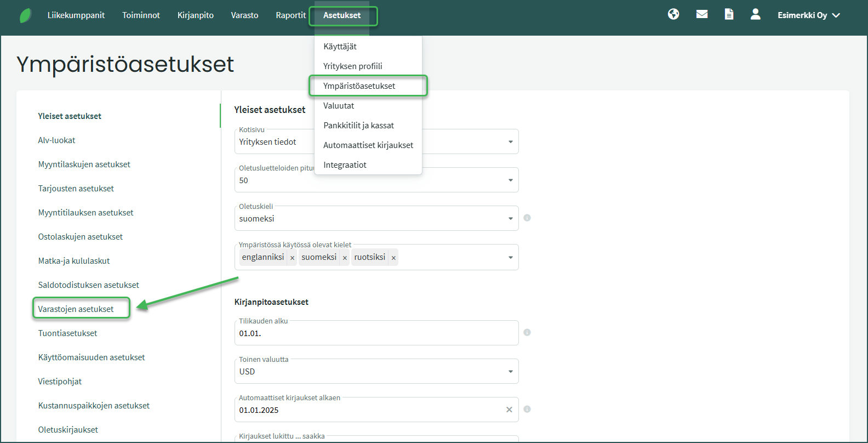Viewport: 868px width, 443px height.
Task: Open the envelope messages icon
Action: coord(702,14)
